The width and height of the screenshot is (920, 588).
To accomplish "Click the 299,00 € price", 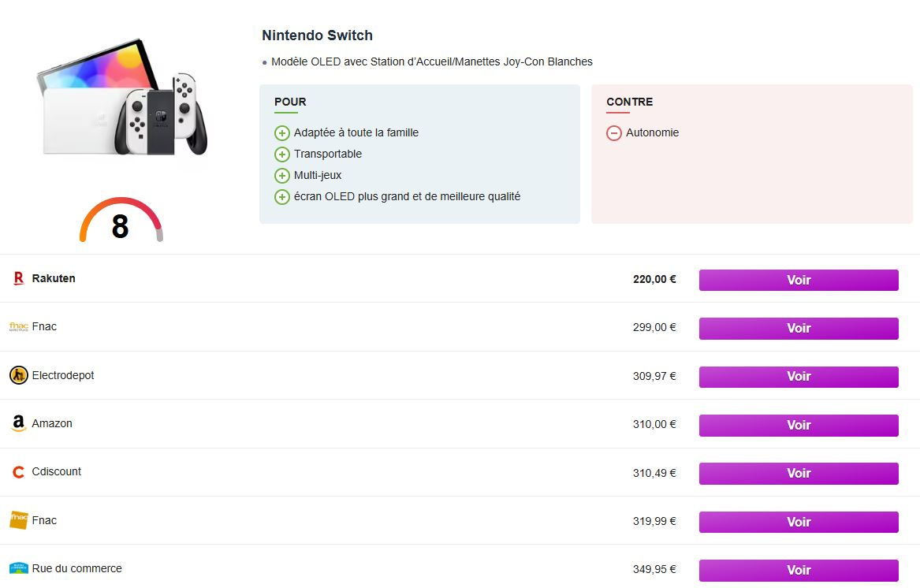I will [654, 327].
